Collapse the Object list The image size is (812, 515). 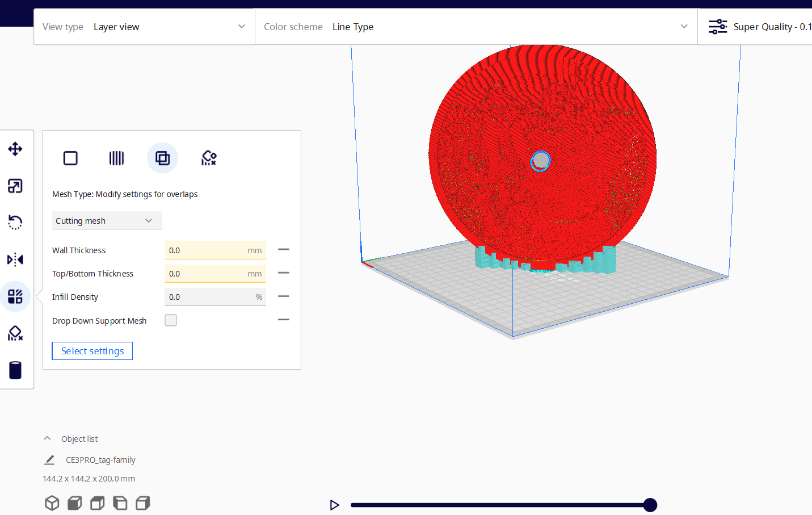pyautogui.click(x=48, y=438)
